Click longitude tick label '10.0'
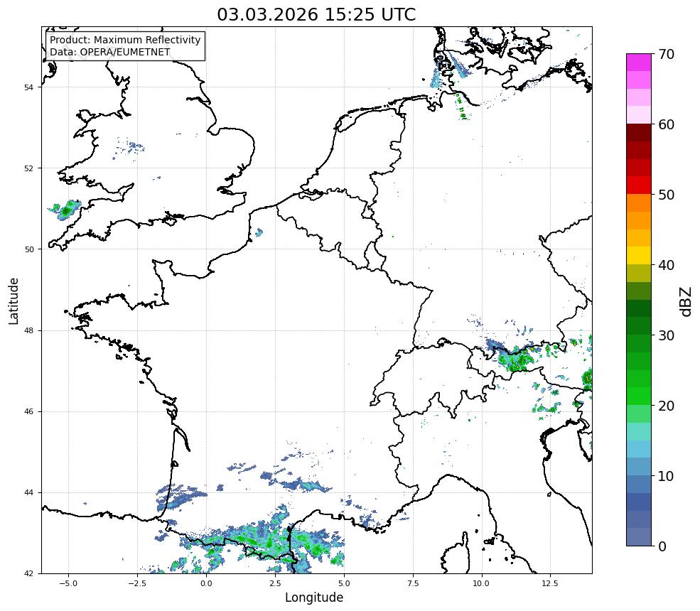 click(481, 583)
